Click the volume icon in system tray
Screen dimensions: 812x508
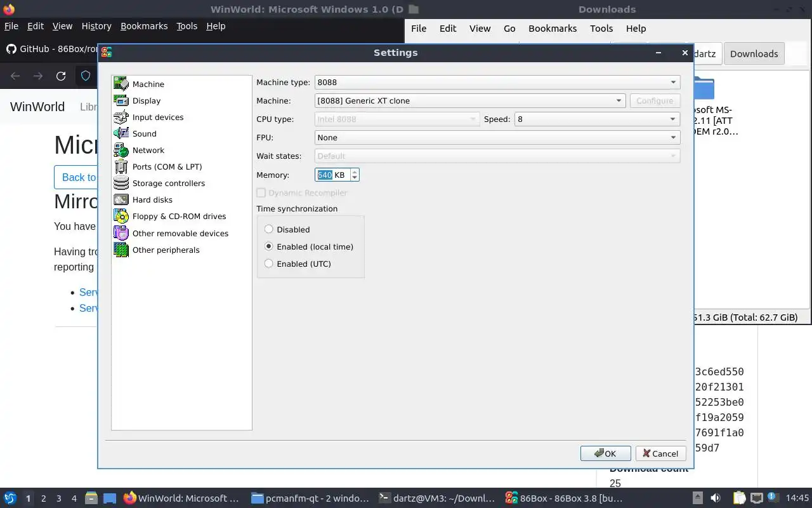tap(715, 498)
